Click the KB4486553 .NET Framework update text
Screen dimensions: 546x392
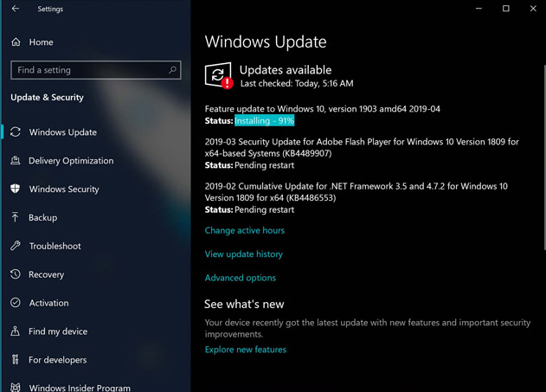(357, 192)
